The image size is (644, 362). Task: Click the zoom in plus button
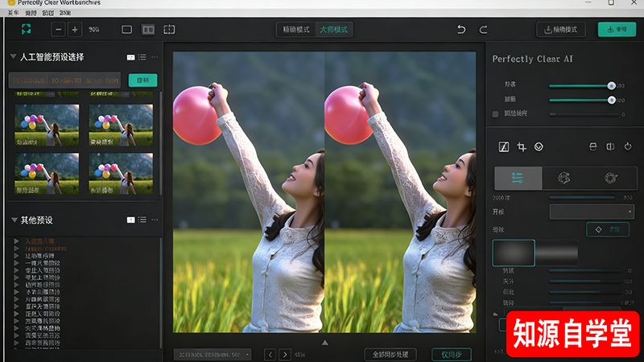(75, 30)
